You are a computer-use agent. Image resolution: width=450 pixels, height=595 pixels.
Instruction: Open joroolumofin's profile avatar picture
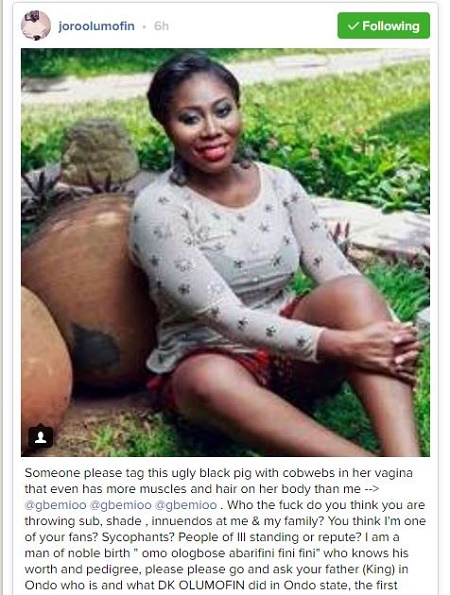[x=36, y=25]
